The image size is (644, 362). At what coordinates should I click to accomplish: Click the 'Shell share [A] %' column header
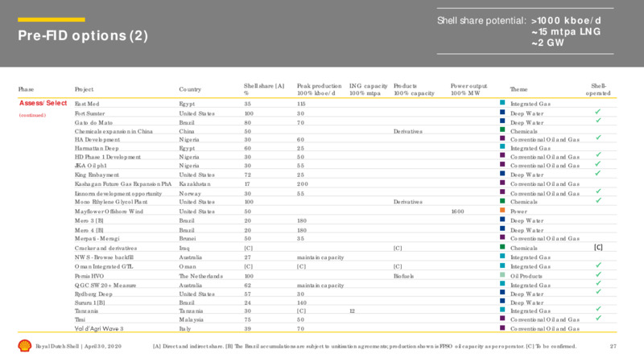point(264,89)
